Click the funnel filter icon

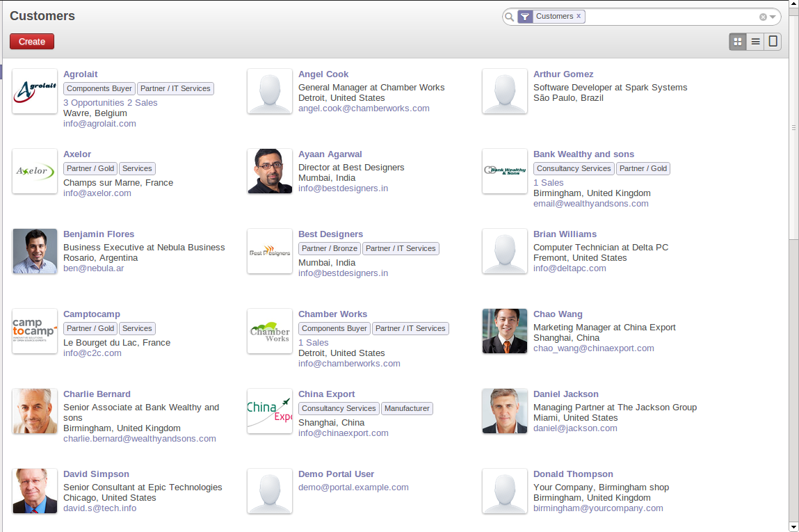pyautogui.click(x=525, y=17)
